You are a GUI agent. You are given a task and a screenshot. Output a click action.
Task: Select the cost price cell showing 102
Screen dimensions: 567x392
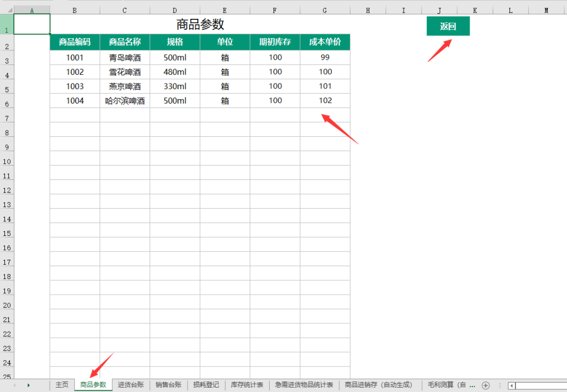click(x=325, y=101)
